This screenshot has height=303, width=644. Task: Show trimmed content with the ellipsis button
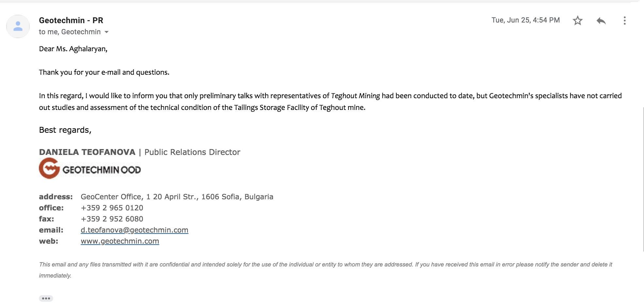click(x=46, y=298)
